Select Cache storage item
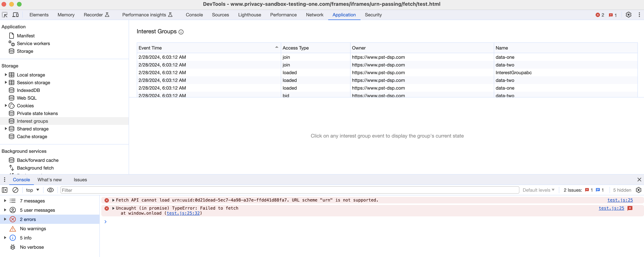The image size is (644, 257). click(x=32, y=137)
